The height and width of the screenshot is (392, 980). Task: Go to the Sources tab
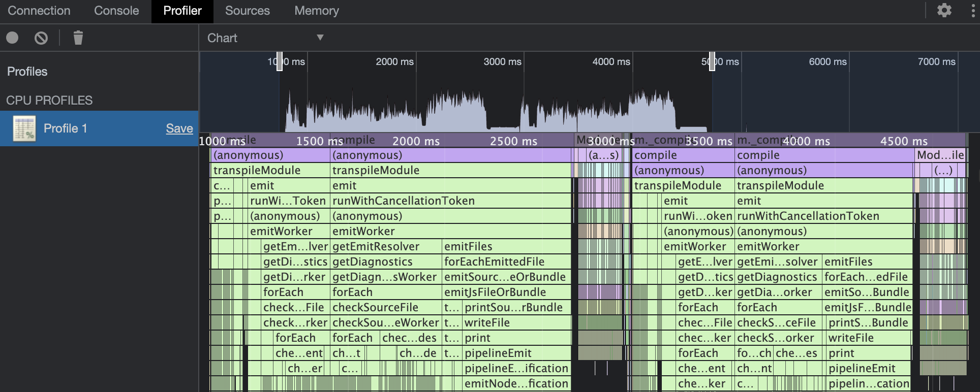coord(248,11)
